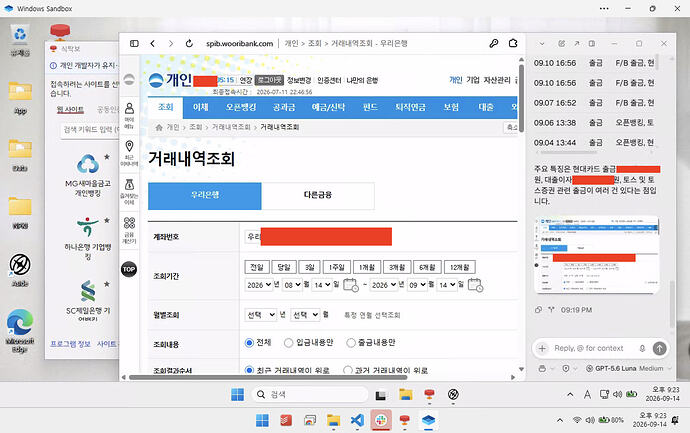Viewport: 690px width, 433px height.
Task: Click the page vertical scrollbar thumb
Action: tap(521, 98)
